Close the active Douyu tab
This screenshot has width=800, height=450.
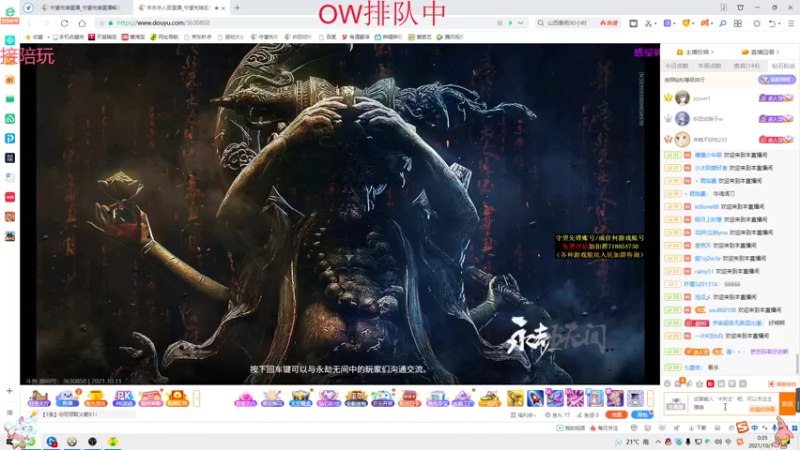223,8
